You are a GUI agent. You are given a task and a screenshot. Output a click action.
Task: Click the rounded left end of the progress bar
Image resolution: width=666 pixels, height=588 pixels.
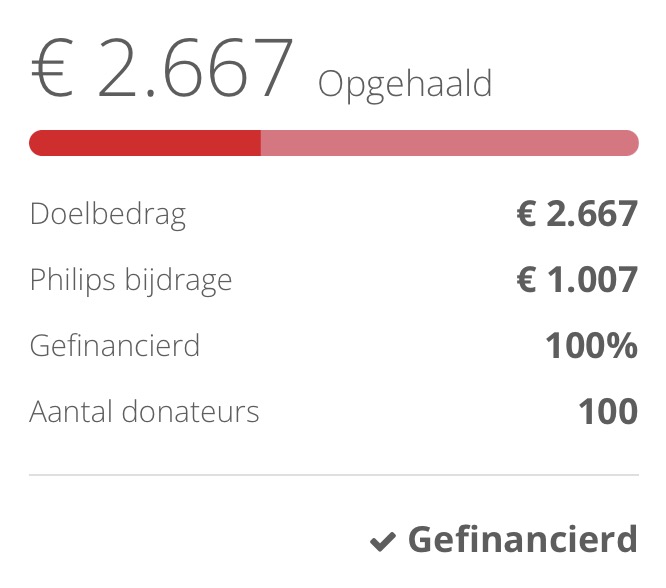point(36,143)
